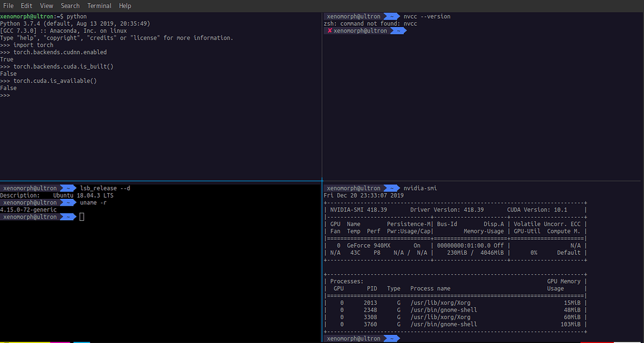This screenshot has height=343, width=644.
Task: Click the blue tilde segment before lsb_release command
Action: click(x=69, y=188)
